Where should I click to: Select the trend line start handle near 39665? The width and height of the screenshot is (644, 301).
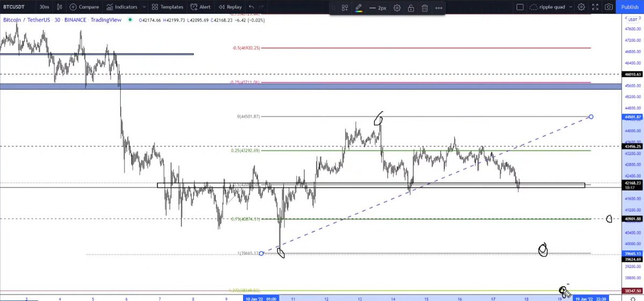pos(261,253)
